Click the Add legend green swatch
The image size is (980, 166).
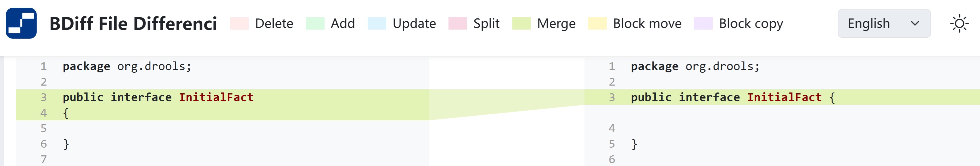[x=314, y=24]
